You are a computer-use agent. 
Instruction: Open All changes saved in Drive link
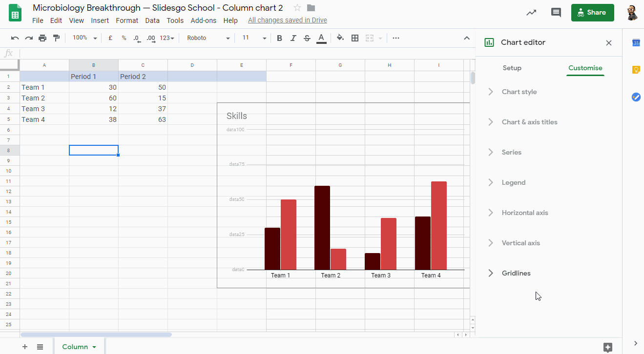pos(287,20)
